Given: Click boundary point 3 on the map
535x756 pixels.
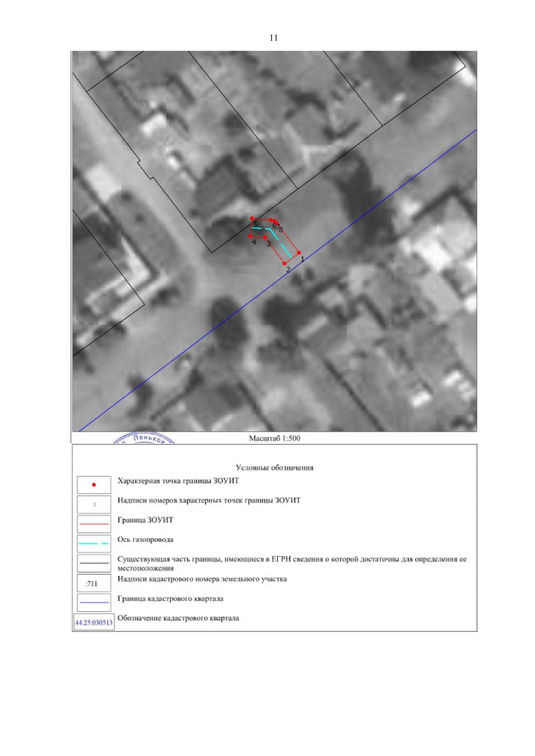Looking at the screenshot, I should pyautogui.click(x=265, y=237).
